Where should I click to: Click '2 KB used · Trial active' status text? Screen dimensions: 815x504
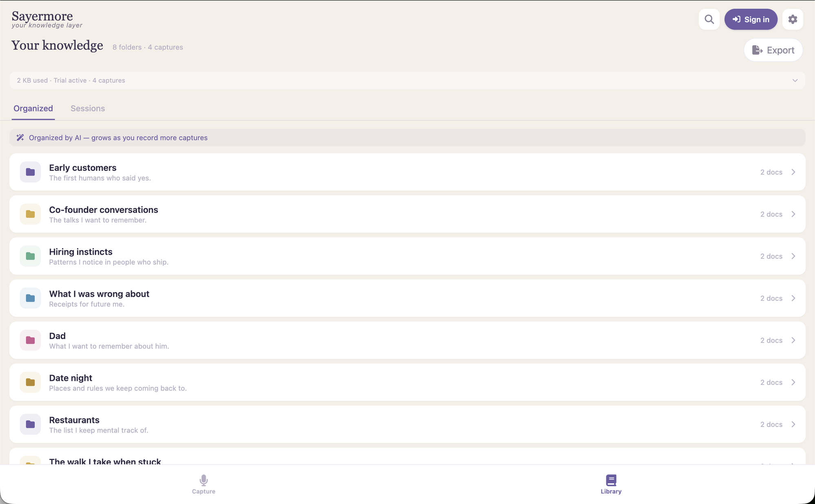point(52,80)
